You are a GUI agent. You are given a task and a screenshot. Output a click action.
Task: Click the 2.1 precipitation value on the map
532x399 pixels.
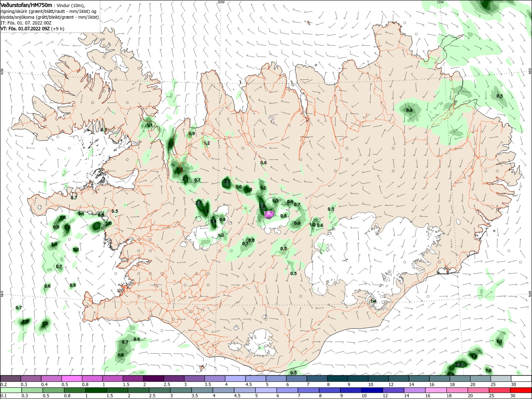[185, 178]
